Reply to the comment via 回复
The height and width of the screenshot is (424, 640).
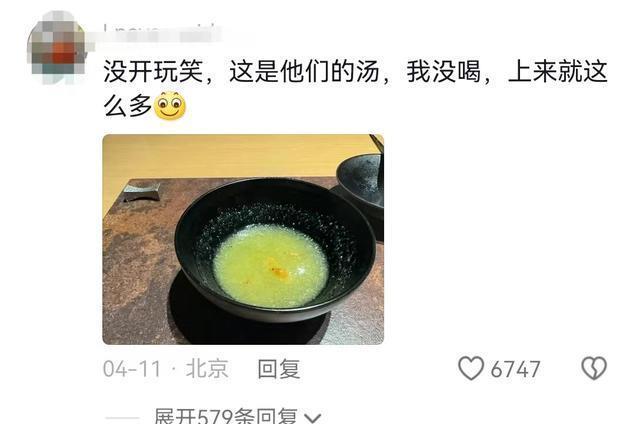tap(279, 369)
